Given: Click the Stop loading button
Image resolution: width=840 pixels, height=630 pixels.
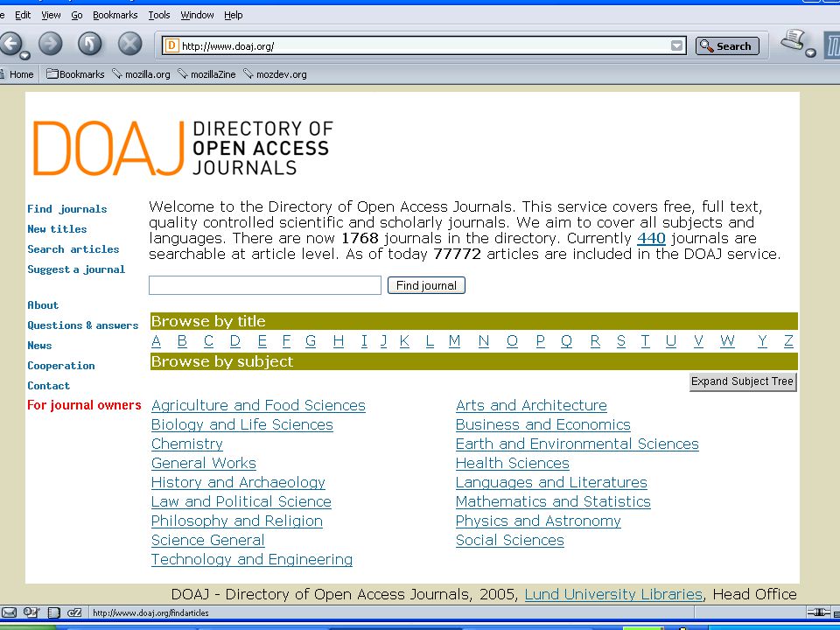Looking at the screenshot, I should coord(129,44).
